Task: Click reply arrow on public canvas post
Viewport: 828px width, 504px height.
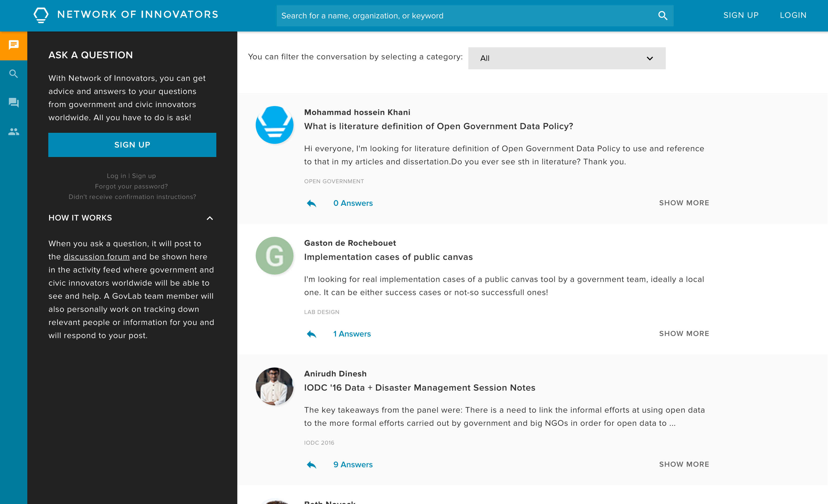Action: 312,334
